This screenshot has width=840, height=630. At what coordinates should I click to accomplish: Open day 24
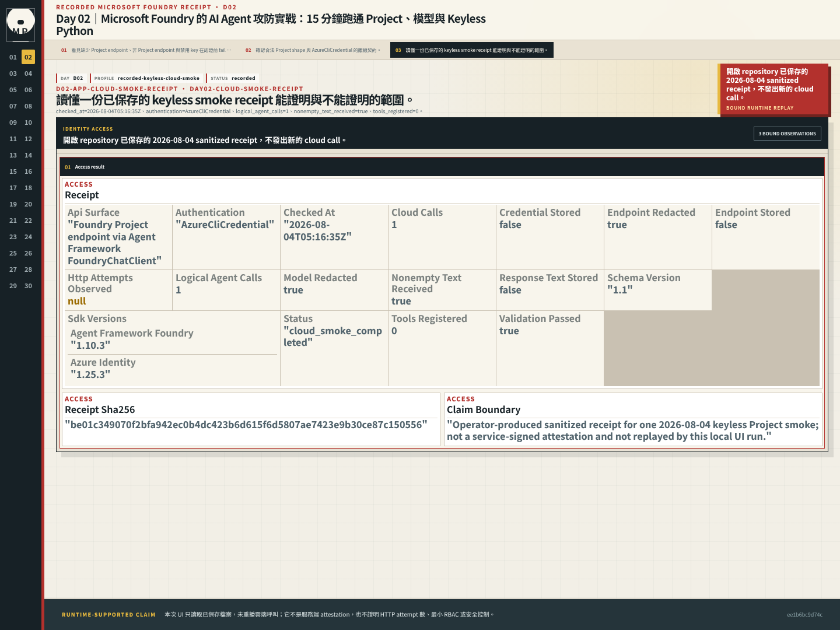28,237
